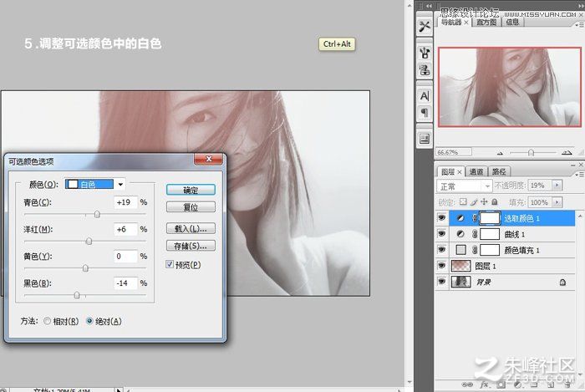Click the 曲线 1 curves adjustment icon
Image resolution: width=585 pixels, height=392 pixels.
460,234
